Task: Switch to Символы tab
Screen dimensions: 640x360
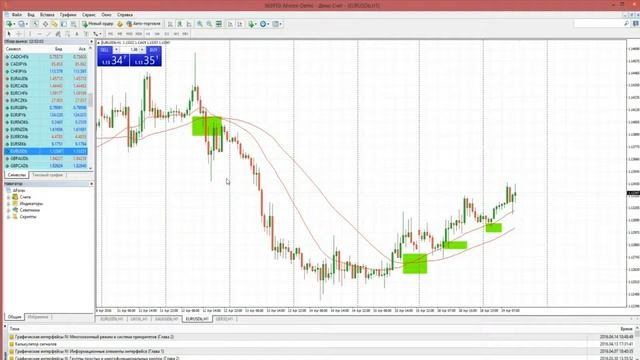Action: click(x=17, y=175)
